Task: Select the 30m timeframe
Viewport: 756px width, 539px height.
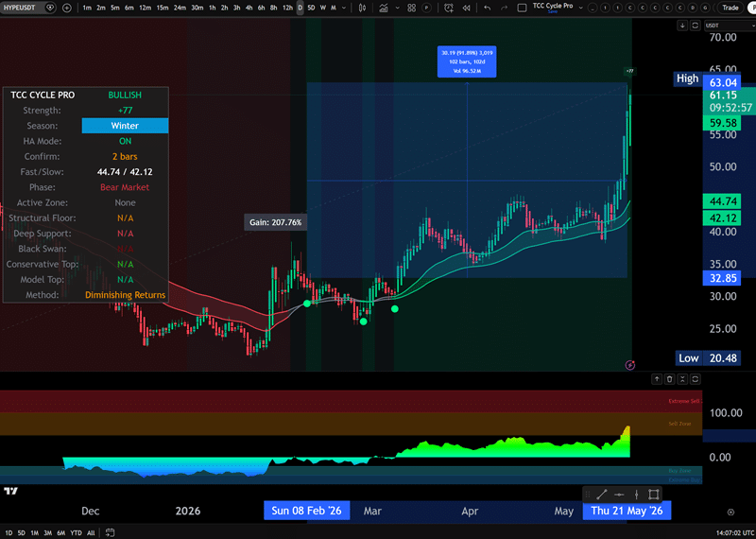Action: [198, 8]
